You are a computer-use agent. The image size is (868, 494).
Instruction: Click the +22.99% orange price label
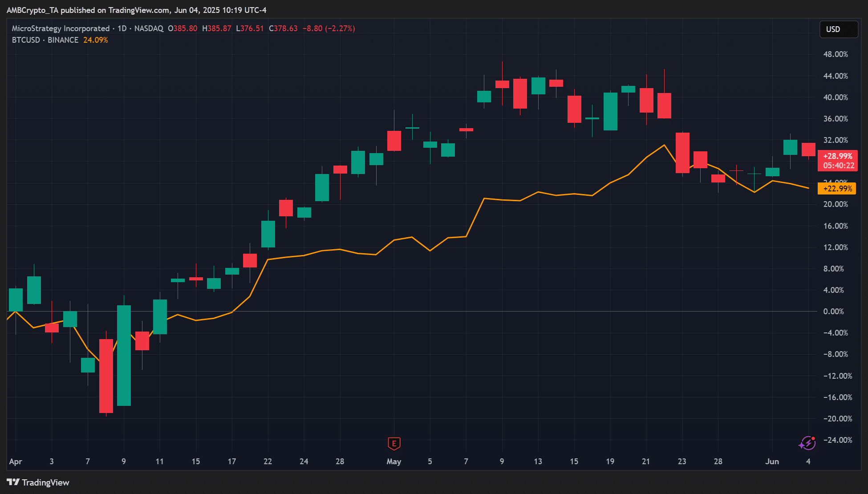[837, 189]
